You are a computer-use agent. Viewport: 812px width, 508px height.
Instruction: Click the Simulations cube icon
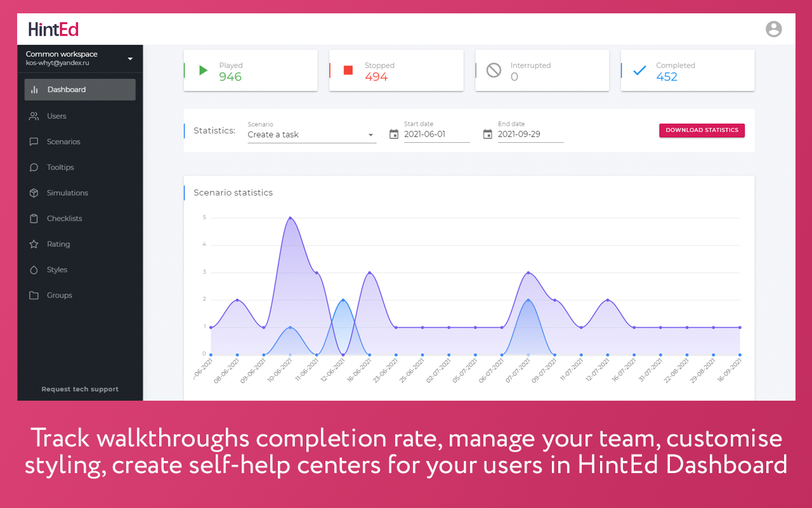pos(34,193)
